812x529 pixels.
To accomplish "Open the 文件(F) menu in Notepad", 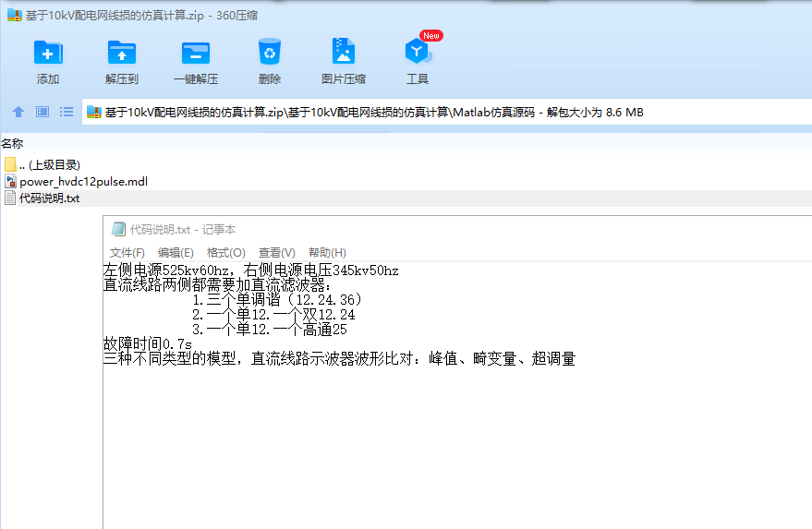I will coord(127,253).
